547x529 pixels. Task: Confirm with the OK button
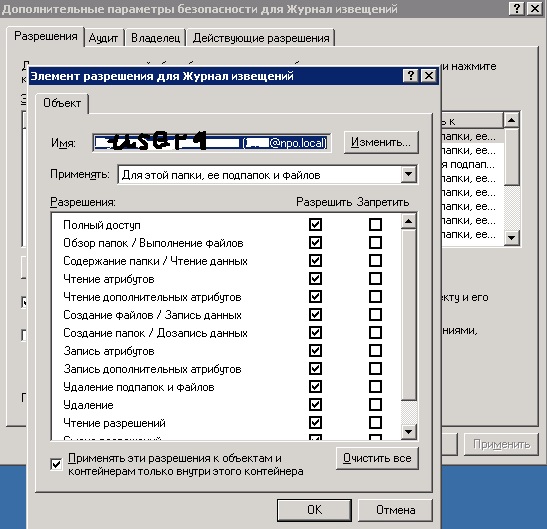pos(314,510)
